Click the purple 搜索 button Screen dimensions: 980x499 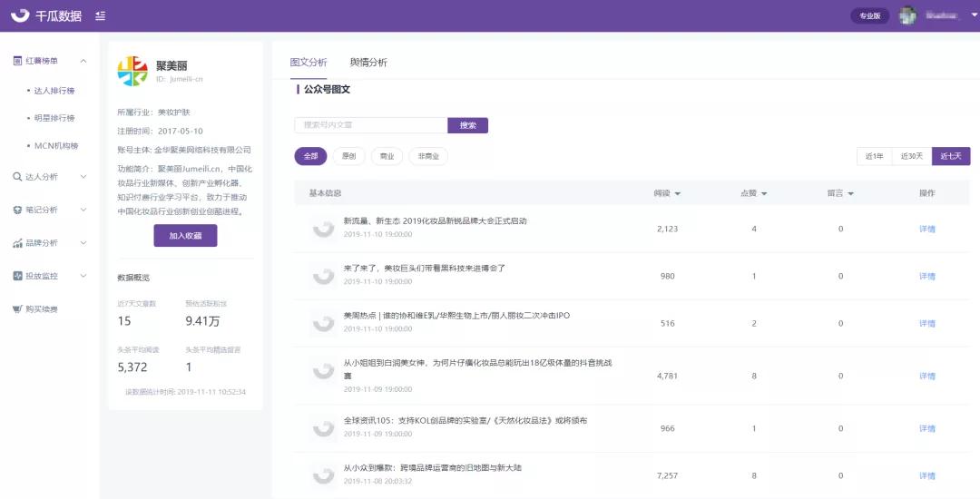point(467,125)
